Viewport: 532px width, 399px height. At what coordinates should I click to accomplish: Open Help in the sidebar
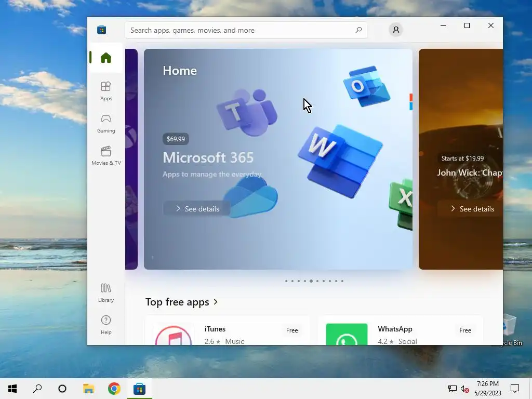tap(106, 325)
